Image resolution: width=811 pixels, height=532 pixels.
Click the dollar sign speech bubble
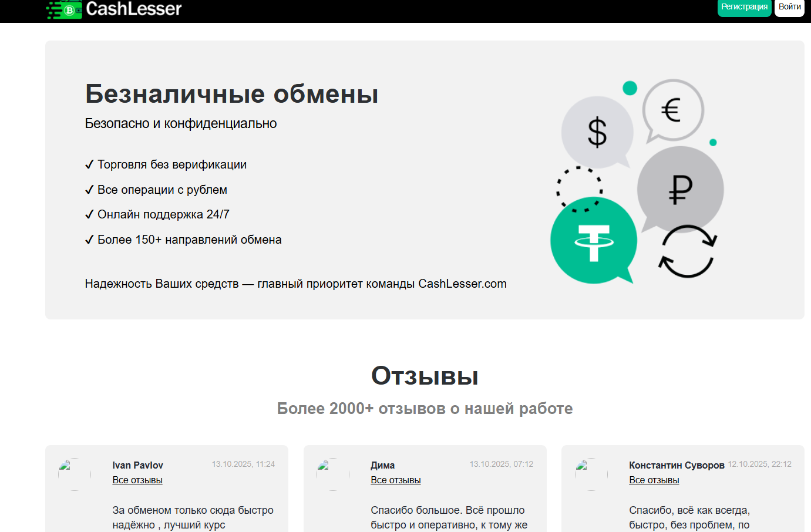point(597,132)
